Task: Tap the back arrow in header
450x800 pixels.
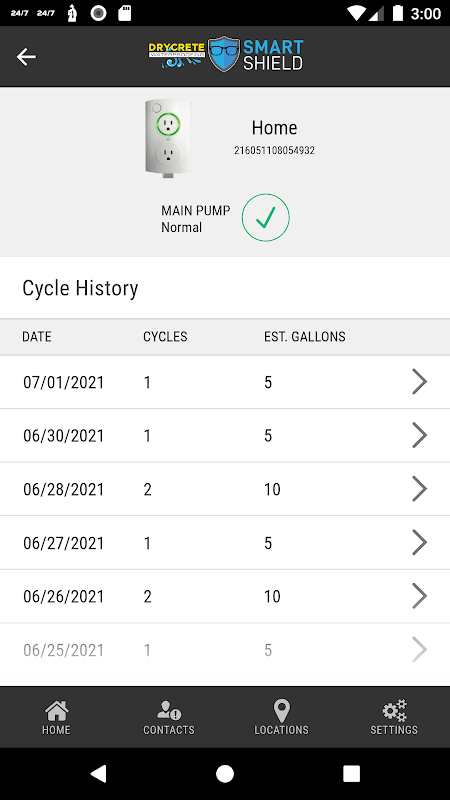Action: [26, 57]
